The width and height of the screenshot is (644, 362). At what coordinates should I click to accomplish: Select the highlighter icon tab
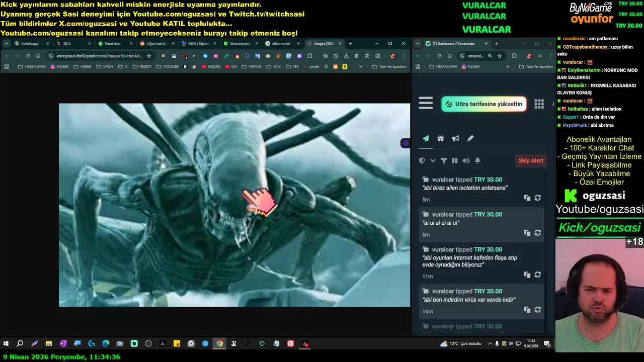(470, 138)
